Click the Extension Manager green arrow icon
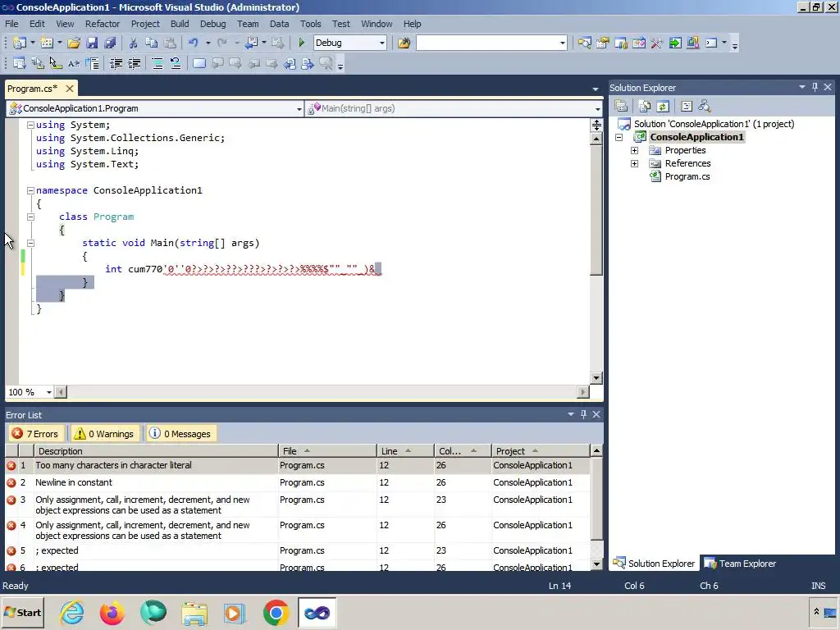This screenshot has height=630, width=840. click(675, 43)
